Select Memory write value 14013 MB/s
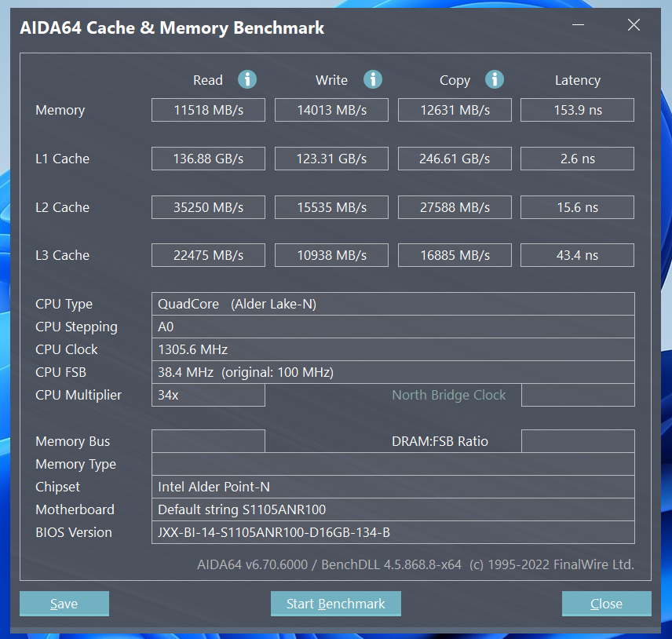The image size is (672, 639). (x=332, y=110)
